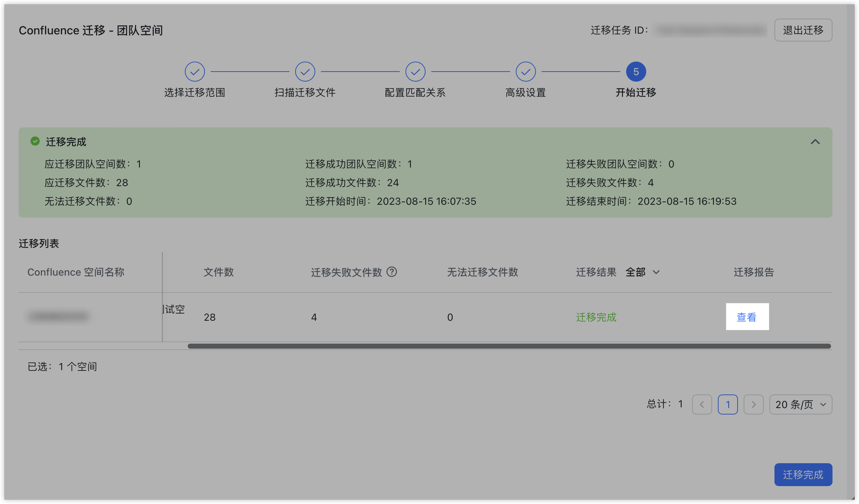This screenshot has width=859, height=504.
Task: Click the completed checkmark for 选择迁移范围 step
Action: [195, 71]
